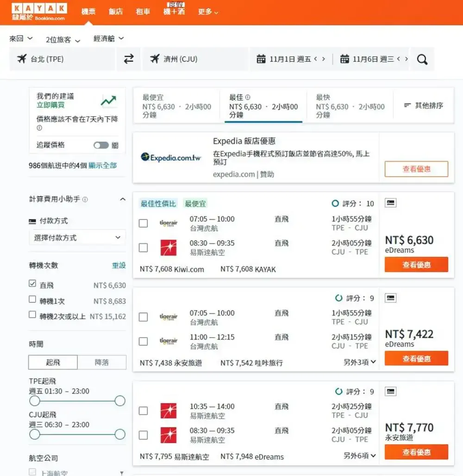The image size is (463, 476).
Task: Open the 機票 tab
Action: pos(88,12)
